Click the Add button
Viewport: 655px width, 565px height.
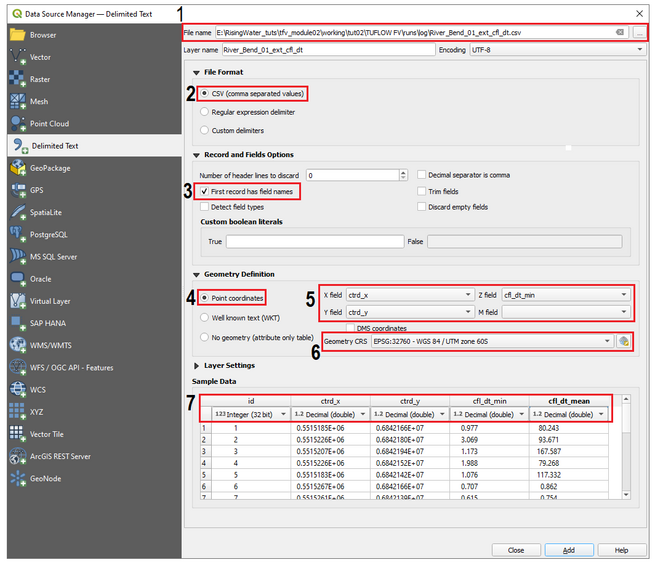pos(568,550)
